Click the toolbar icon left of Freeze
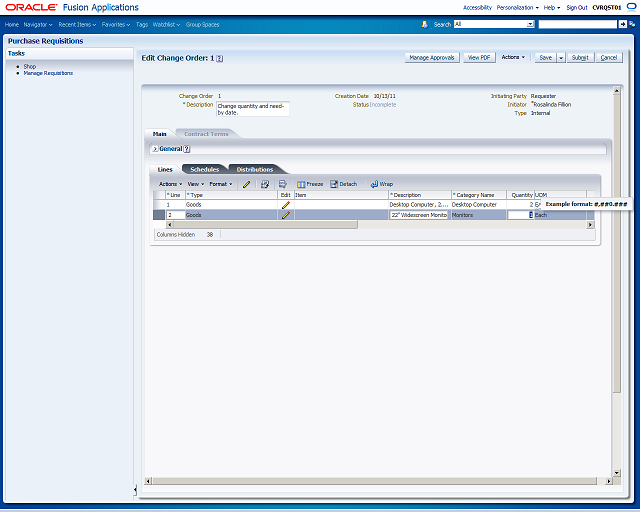 (x=282, y=184)
